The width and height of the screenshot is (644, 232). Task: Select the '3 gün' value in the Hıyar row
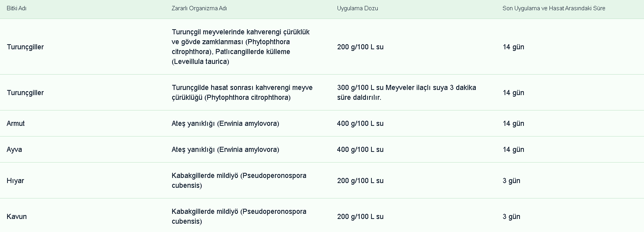point(511,181)
